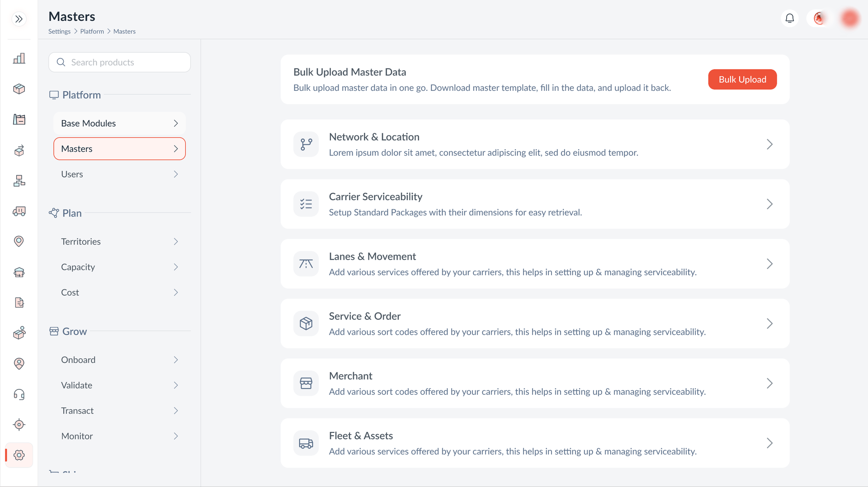Expand the Merchant card chevron

[769, 383]
